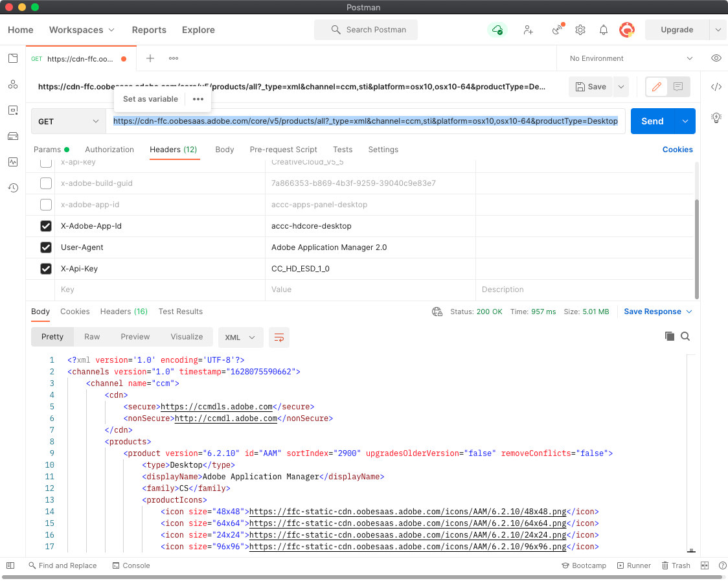Open the code snippet generator panel
The height and width of the screenshot is (581, 728).
click(x=716, y=86)
